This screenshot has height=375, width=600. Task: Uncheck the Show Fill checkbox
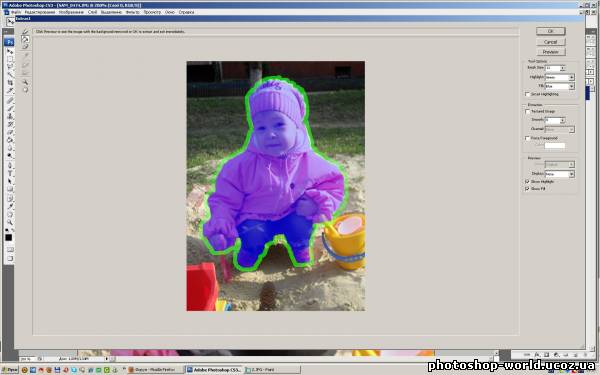coord(527,189)
